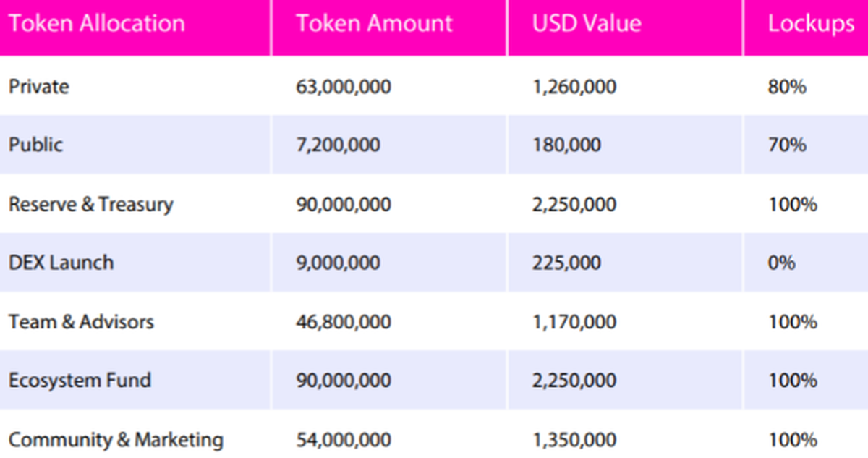Viewport: 868px width, 458px height.
Task: Click the Lockups column header
Action: pyautogui.click(x=811, y=24)
